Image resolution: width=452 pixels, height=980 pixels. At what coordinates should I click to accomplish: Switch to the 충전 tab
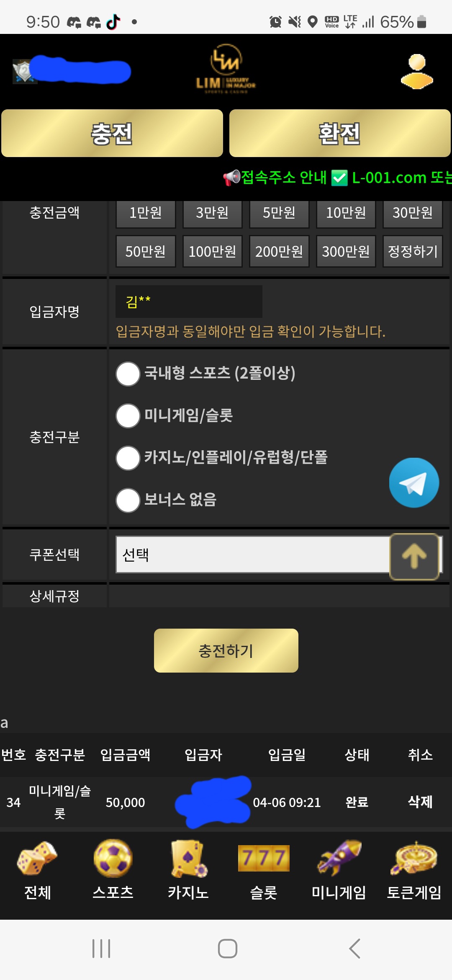coord(112,134)
